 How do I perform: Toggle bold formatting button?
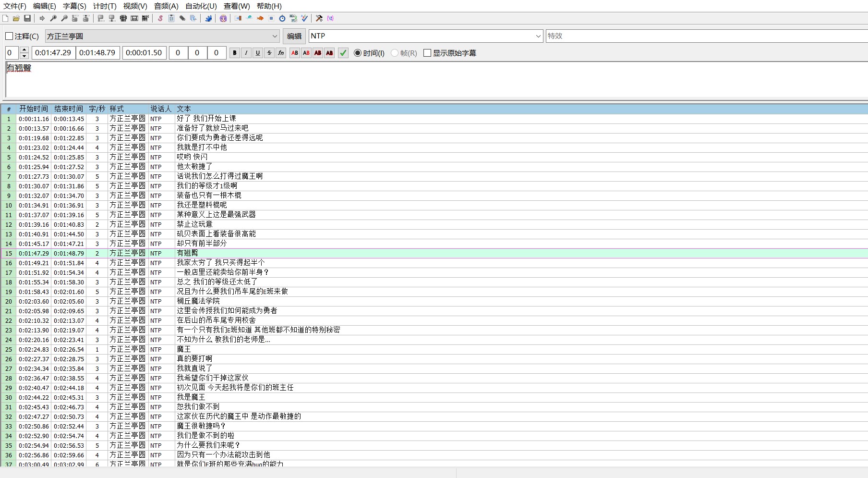point(235,53)
